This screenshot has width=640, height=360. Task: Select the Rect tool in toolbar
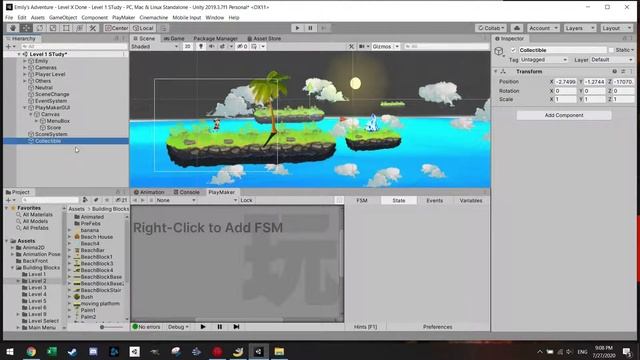pyautogui.click(x=66, y=28)
